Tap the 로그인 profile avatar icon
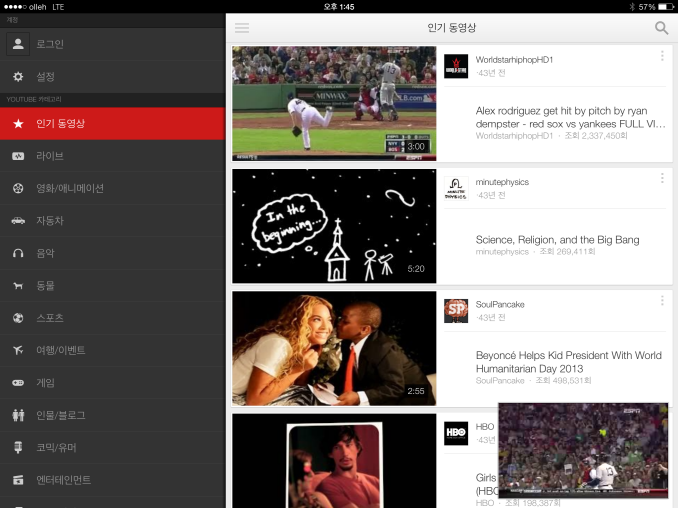The height and width of the screenshot is (508, 678). click(x=18, y=44)
